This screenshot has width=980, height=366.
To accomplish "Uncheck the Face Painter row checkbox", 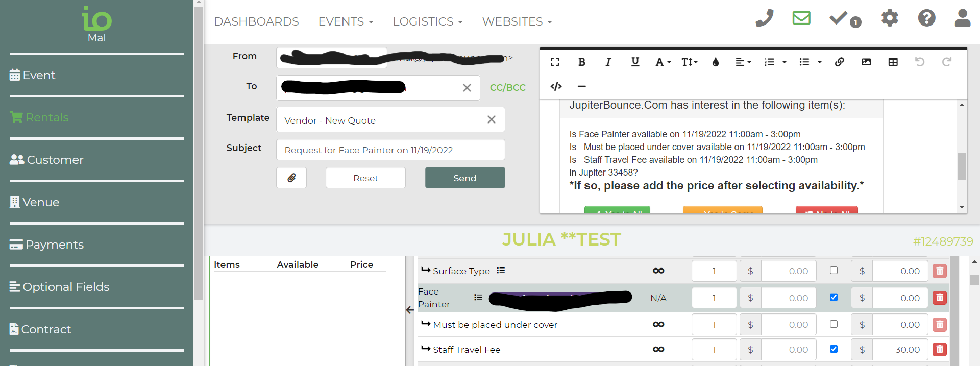I will pos(834,297).
